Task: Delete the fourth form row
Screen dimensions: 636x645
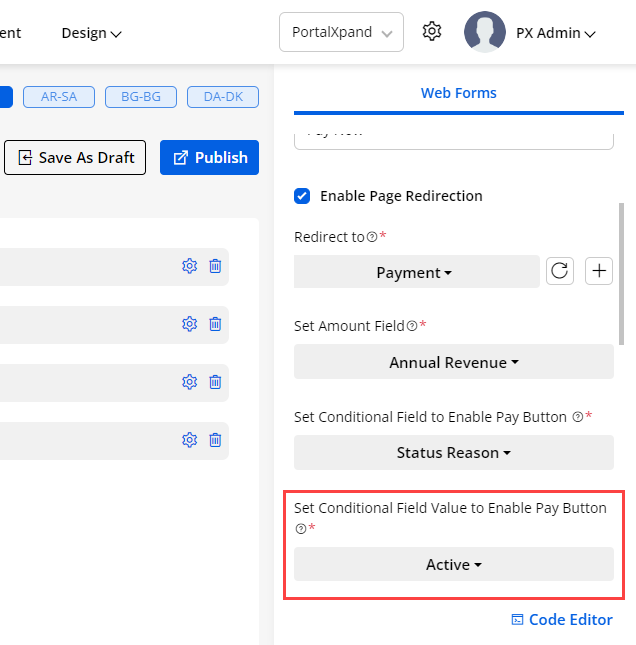Action: [x=215, y=440]
